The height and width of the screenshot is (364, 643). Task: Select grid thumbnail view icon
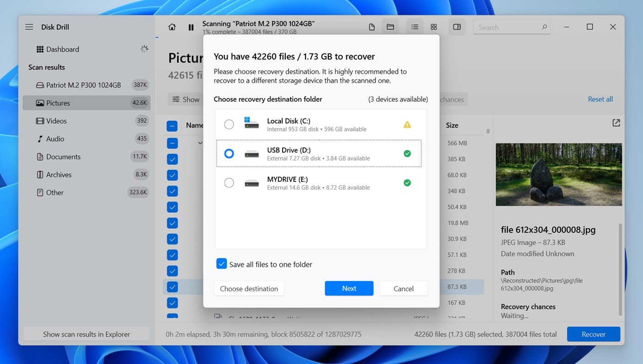434,27
